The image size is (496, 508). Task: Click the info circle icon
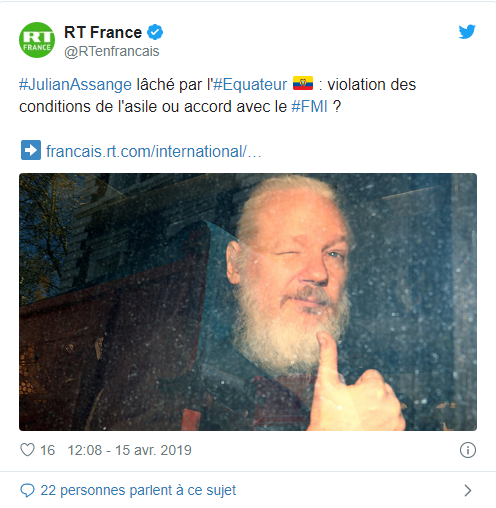[x=468, y=450]
